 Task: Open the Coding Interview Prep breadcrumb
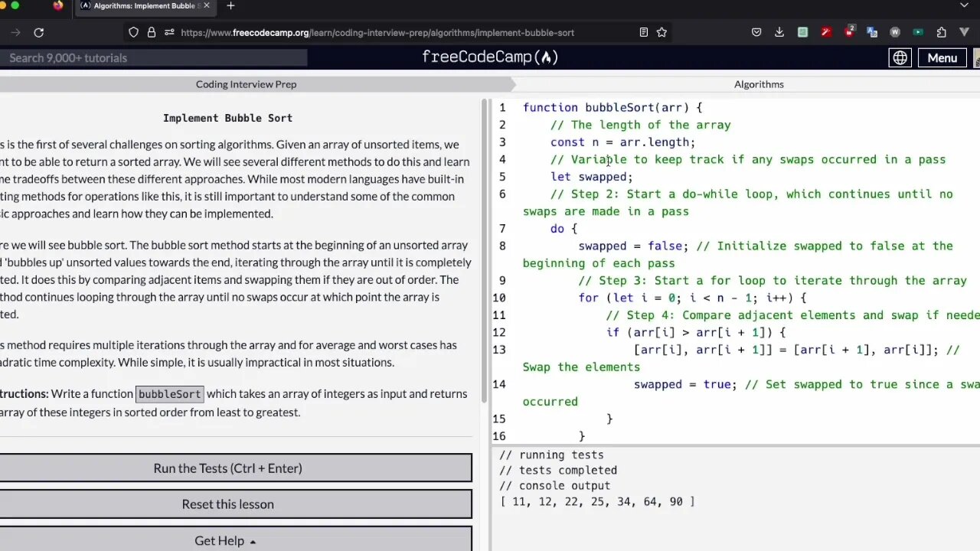[246, 84]
